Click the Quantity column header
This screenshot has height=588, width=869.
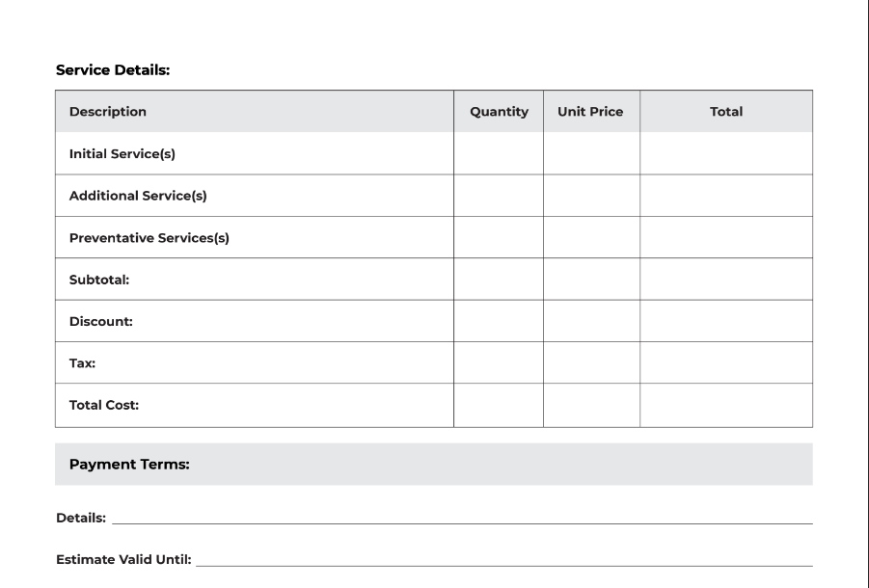(x=499, y=111)
